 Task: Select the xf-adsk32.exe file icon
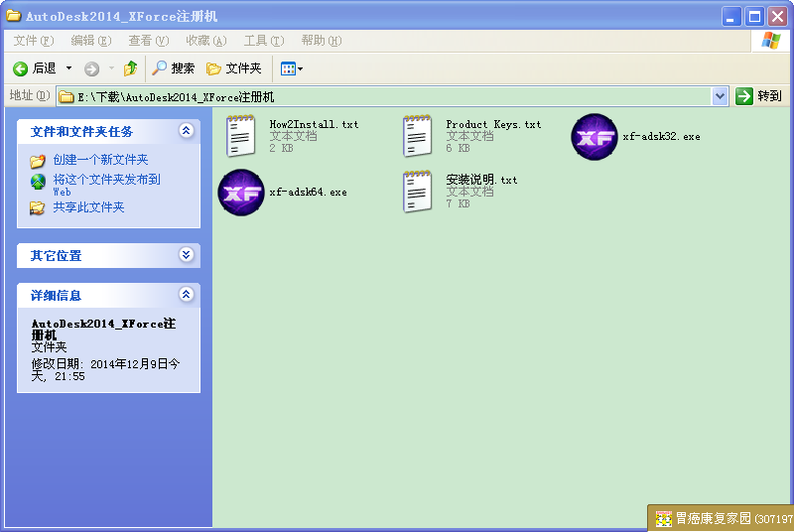[x=595, y=137]
